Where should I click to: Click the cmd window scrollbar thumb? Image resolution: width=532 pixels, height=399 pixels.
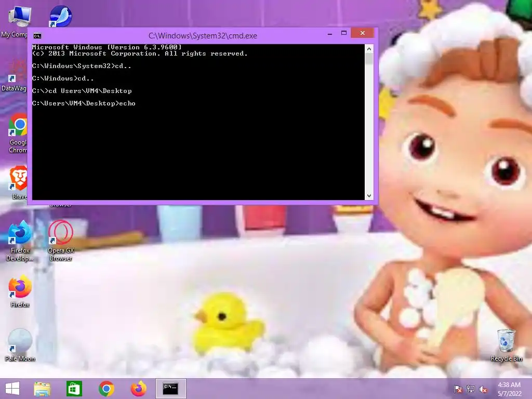click(369, 59)
